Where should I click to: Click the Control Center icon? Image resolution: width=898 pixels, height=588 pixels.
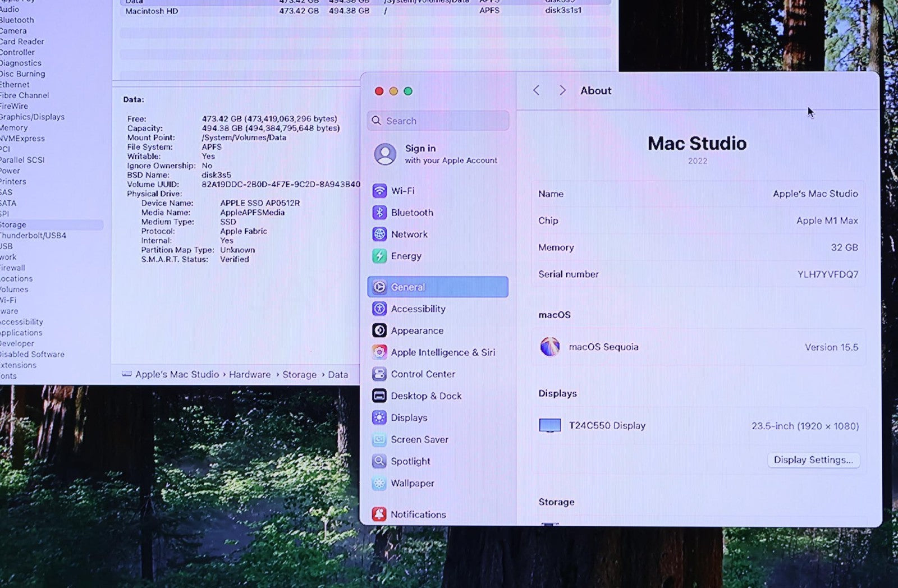379,374
